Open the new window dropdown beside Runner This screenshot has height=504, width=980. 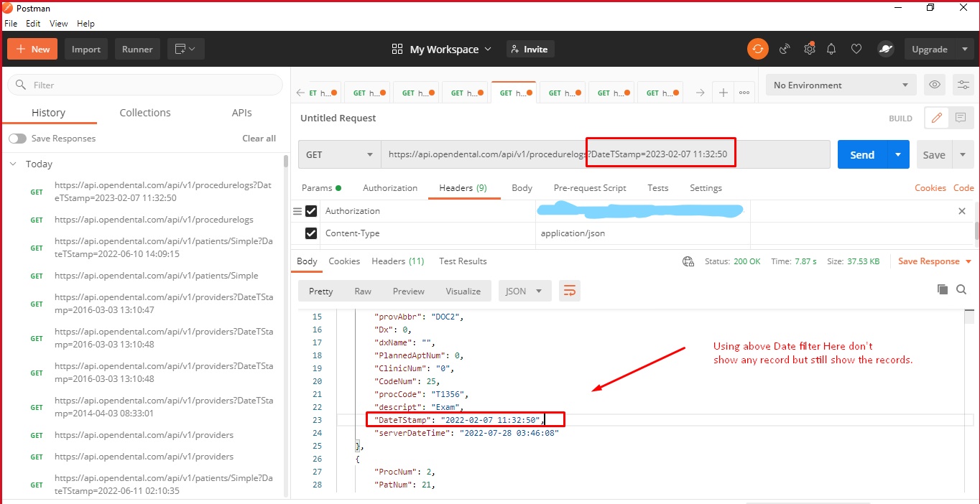coord(186,49)
